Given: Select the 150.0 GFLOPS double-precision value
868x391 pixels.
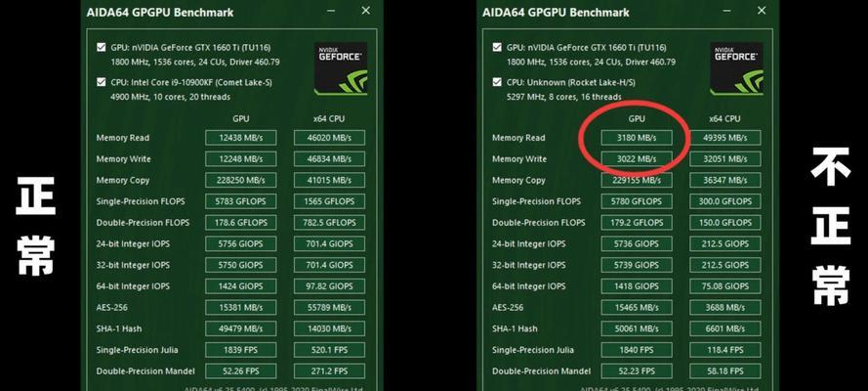Looking at the screenshot, I should pos(725,223).
